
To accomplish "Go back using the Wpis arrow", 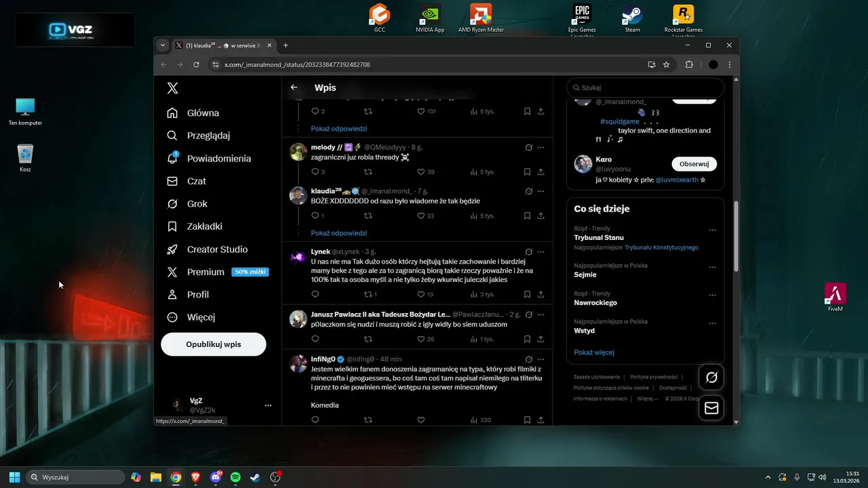I will (x=294, y=87).
